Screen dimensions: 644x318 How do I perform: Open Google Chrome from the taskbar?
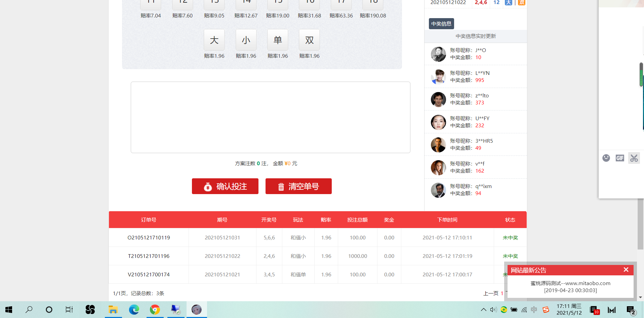point(155,310)
